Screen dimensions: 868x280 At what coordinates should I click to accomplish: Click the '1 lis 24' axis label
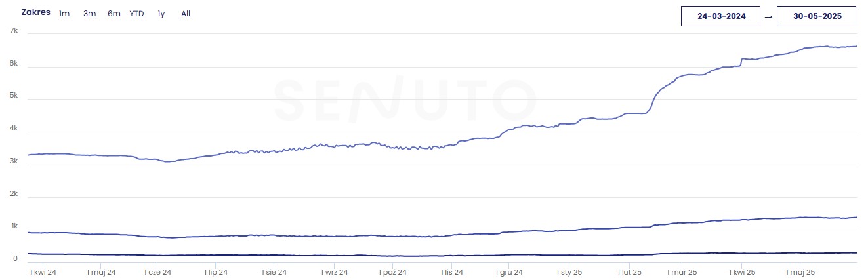point(451,271)
